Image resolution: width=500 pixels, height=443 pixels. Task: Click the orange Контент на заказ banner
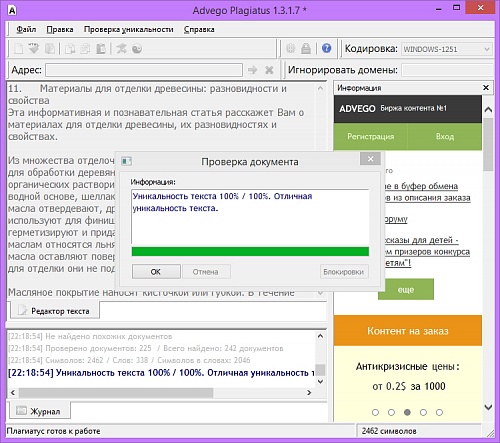(408, 331)
